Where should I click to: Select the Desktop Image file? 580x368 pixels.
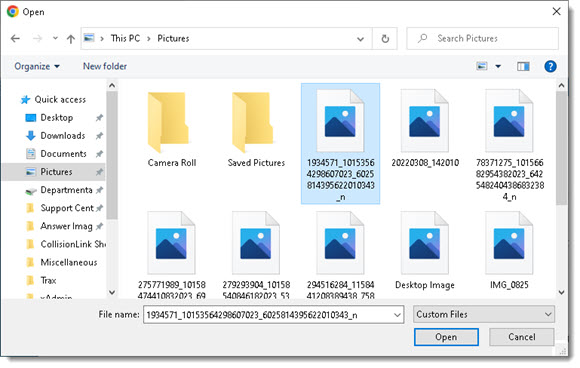[x=425, y=251]
